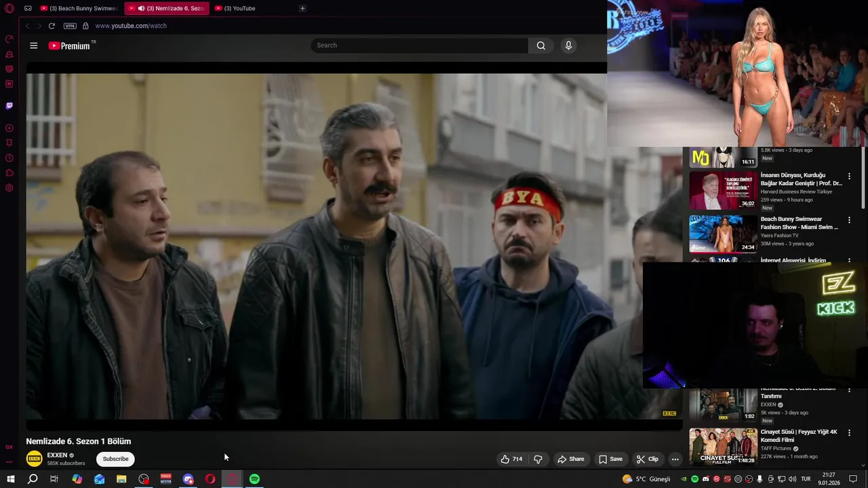Open volume control in system tray
The image size is (868, 488).
click(792, 479)
